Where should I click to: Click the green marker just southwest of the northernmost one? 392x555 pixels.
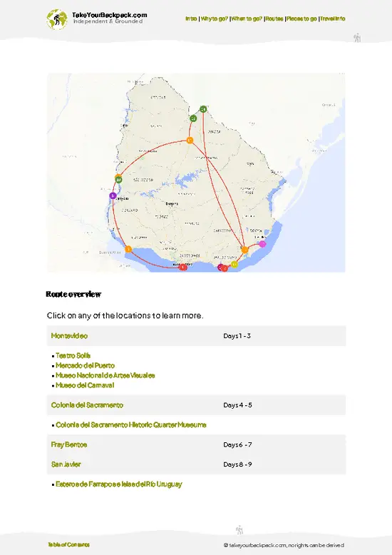tap(193, 118)
